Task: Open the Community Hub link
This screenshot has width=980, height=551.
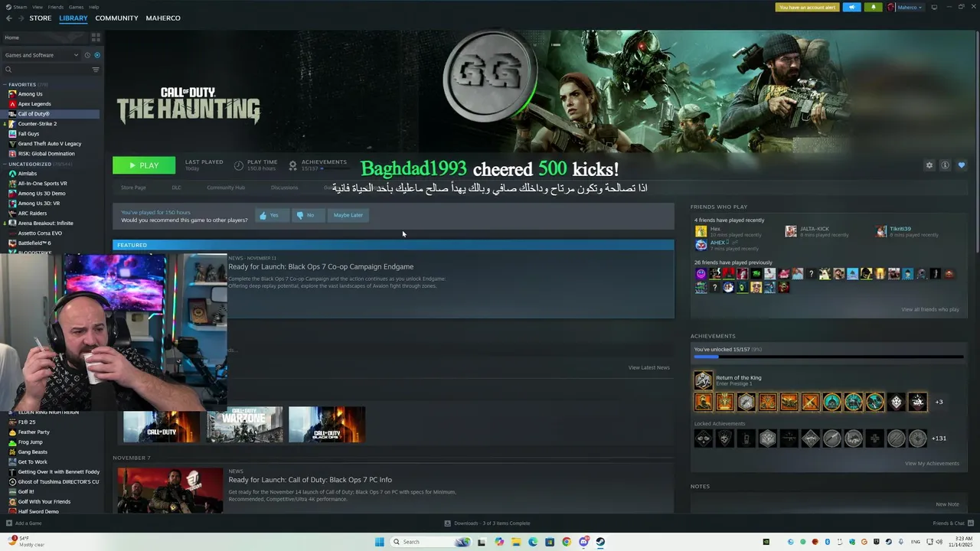Action: 226,187
